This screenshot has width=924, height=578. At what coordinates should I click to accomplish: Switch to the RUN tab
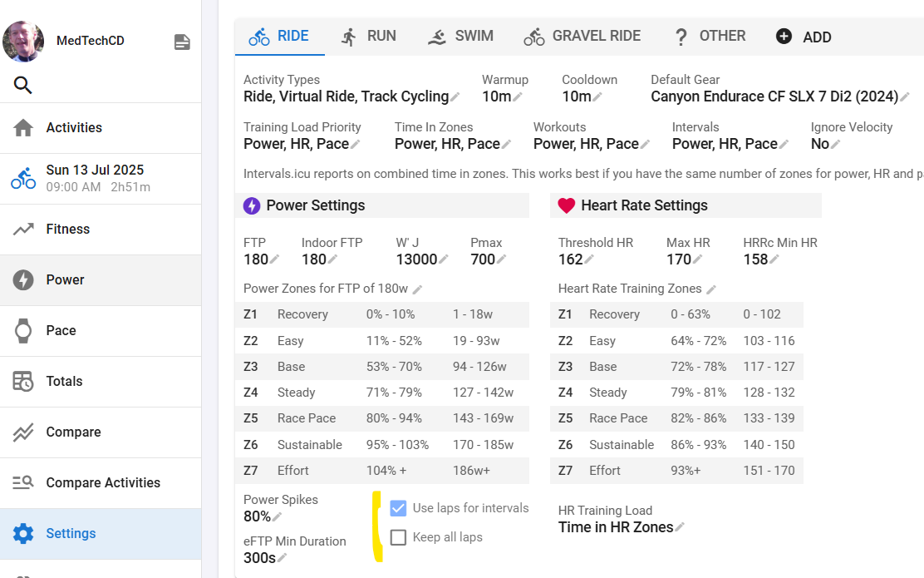coord(368,37)
